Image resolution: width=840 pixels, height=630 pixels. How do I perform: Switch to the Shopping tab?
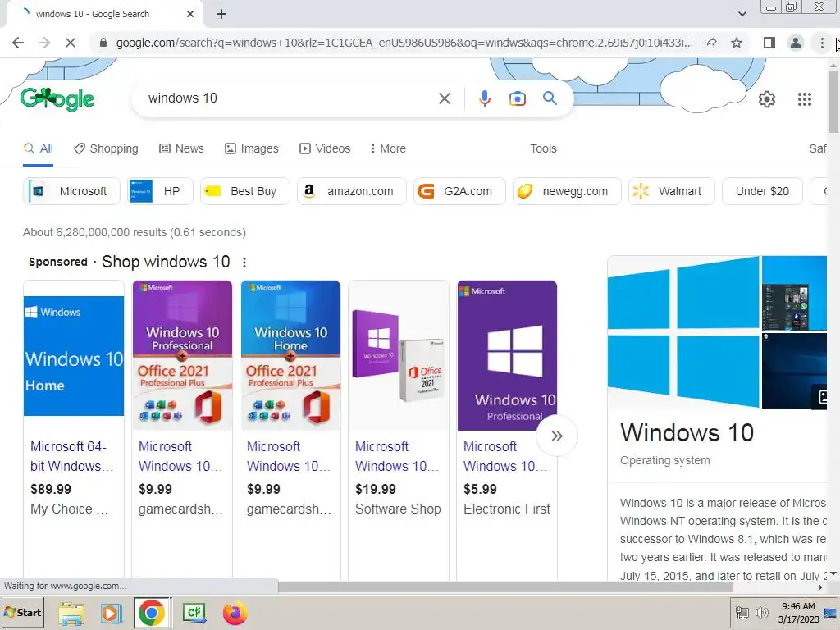106,149
